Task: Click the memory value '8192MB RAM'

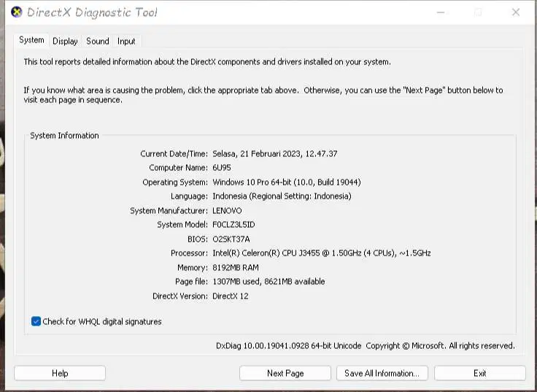Action: pyautogui.click(x=236, y=268)
